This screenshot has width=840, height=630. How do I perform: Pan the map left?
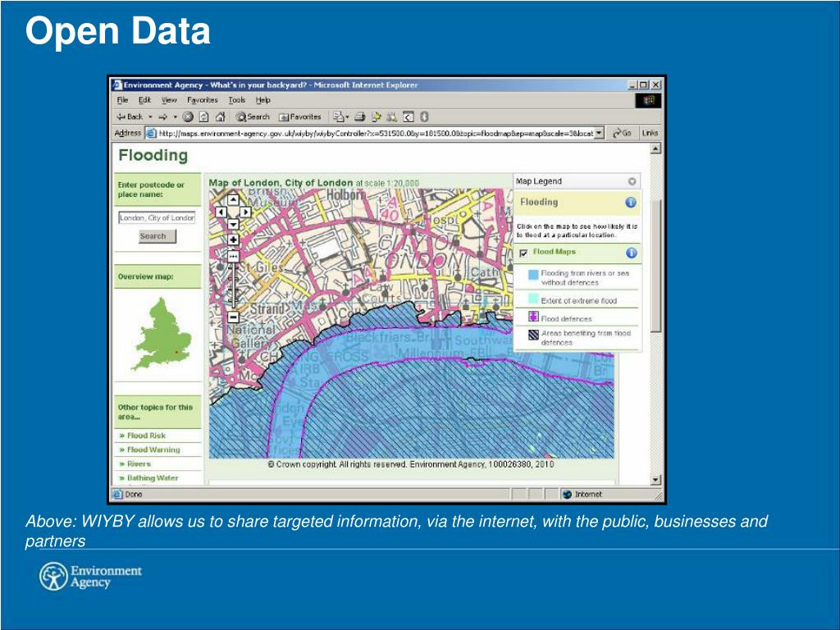(x=221, y=212)
